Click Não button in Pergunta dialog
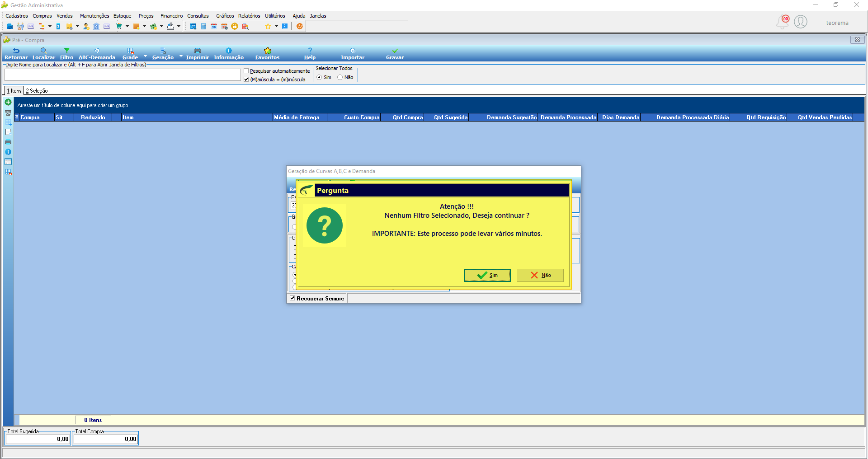868x459 pixels. pyautogui.click(x=540, y=275)
